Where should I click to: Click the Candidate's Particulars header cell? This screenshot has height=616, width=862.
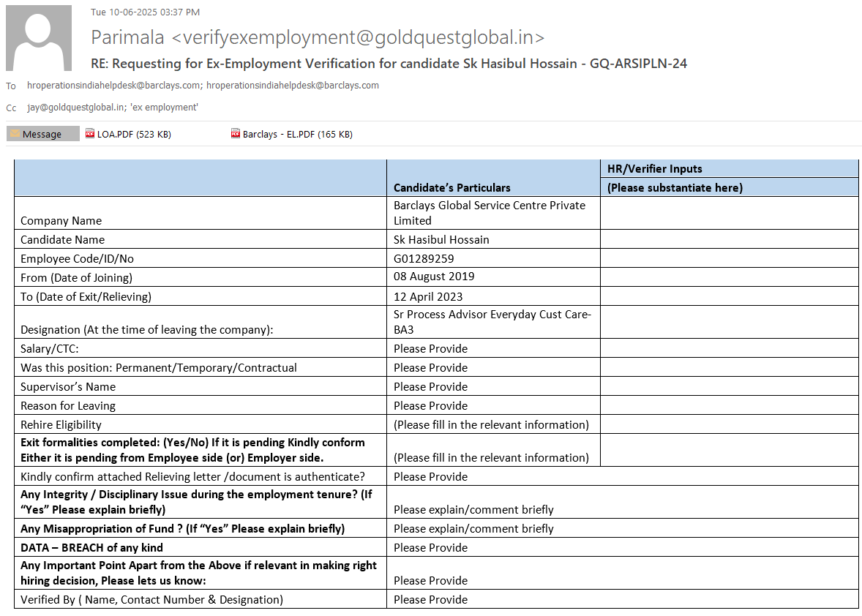click(x=493, y=178)
